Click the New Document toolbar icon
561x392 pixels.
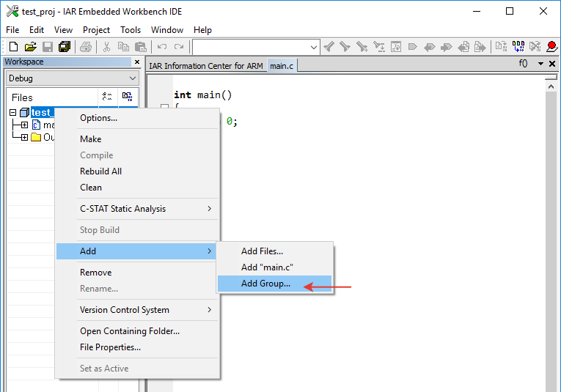coord(13,47)
